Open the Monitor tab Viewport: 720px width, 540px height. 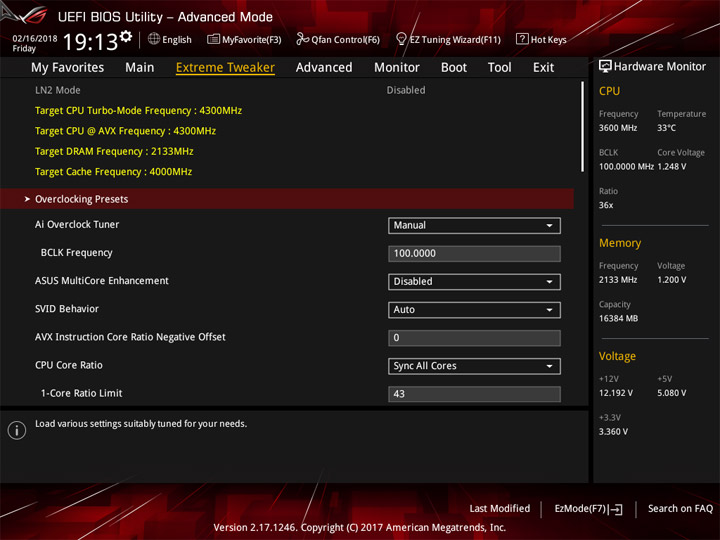(397, 68)
